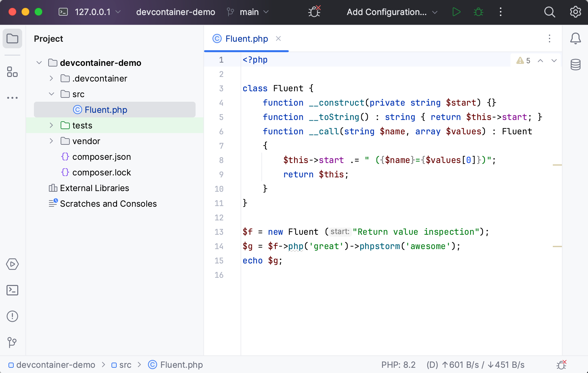Screen dimensions: 588x373
Task: Jump to next problem with down arrow
Action: (554, 61)
